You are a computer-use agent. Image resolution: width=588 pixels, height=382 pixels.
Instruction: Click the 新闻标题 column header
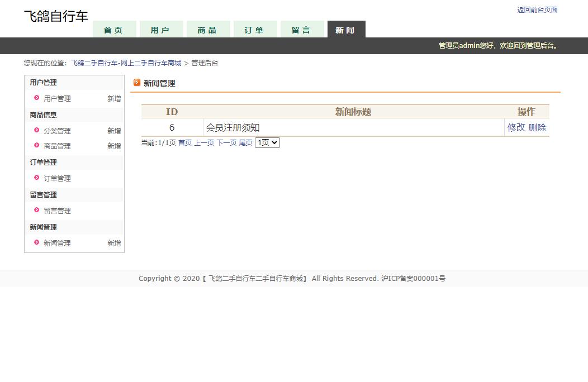[x=353, y=112]
